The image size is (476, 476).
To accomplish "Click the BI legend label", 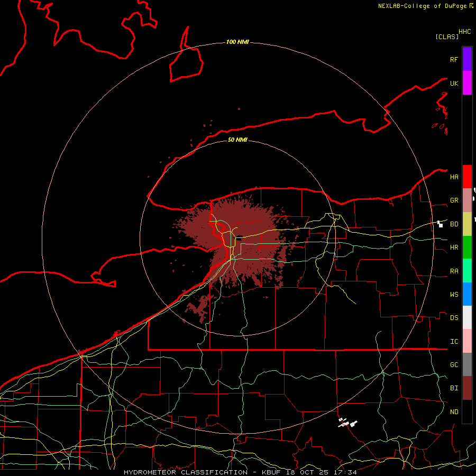I will 454,388.
